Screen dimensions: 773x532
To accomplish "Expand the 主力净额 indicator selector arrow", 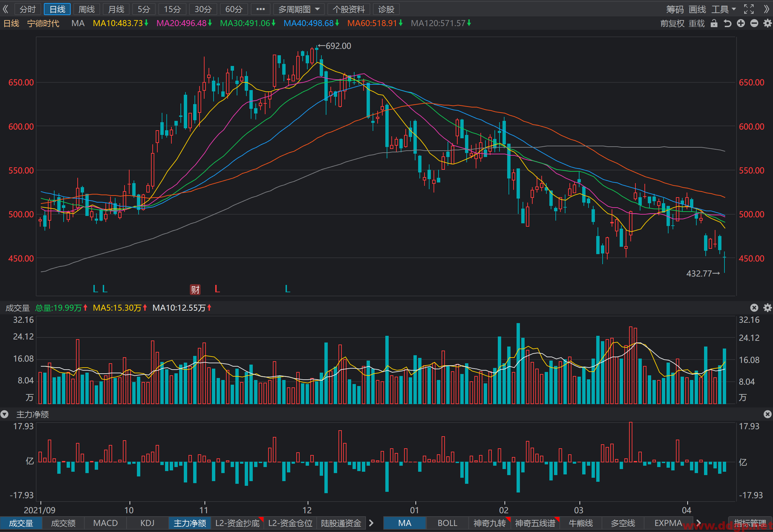I will coord(4,414).
